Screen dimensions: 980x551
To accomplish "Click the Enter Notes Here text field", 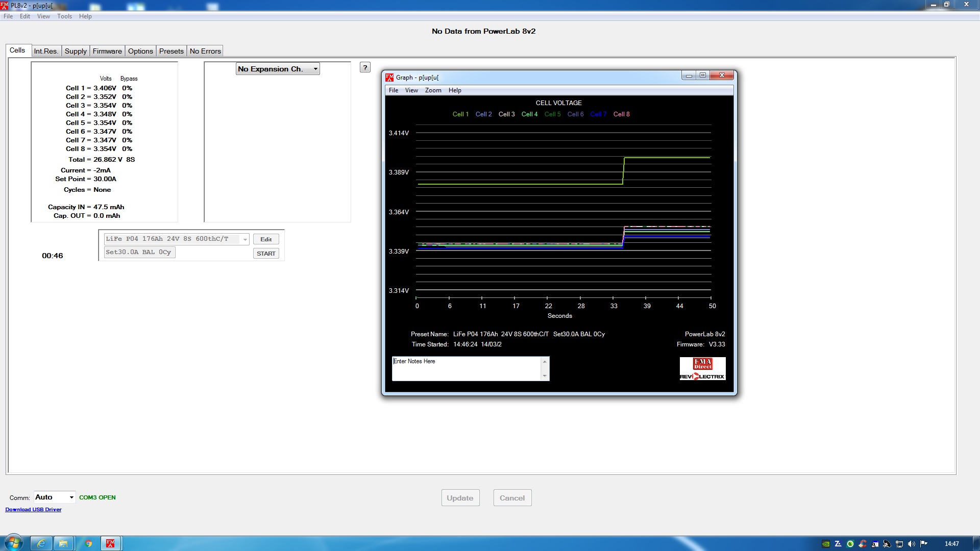I will click(466, 368).
